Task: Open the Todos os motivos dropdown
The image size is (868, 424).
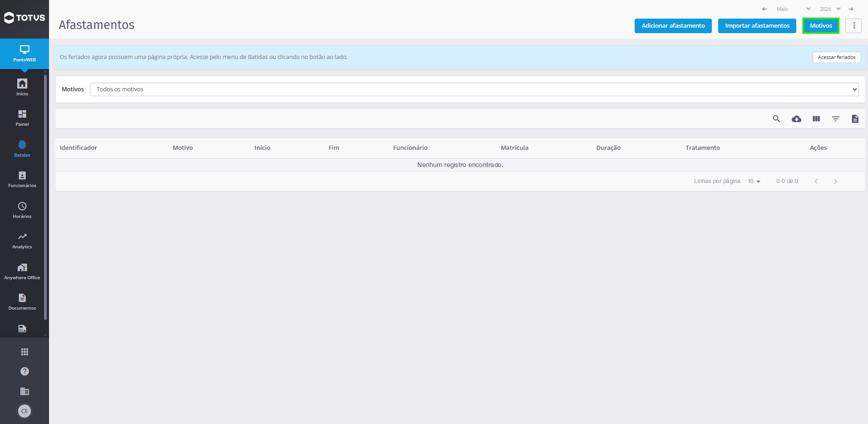Action: (474, 89)
